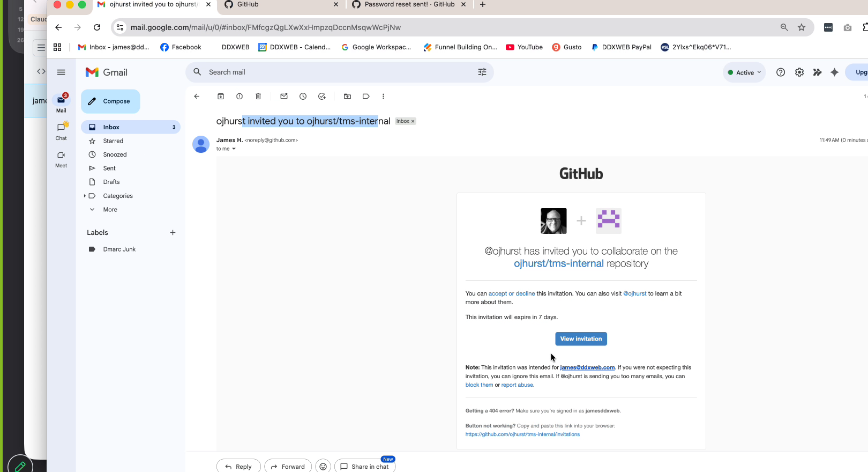
Task: Reload the page in the browser
Action: click(97, 27)
